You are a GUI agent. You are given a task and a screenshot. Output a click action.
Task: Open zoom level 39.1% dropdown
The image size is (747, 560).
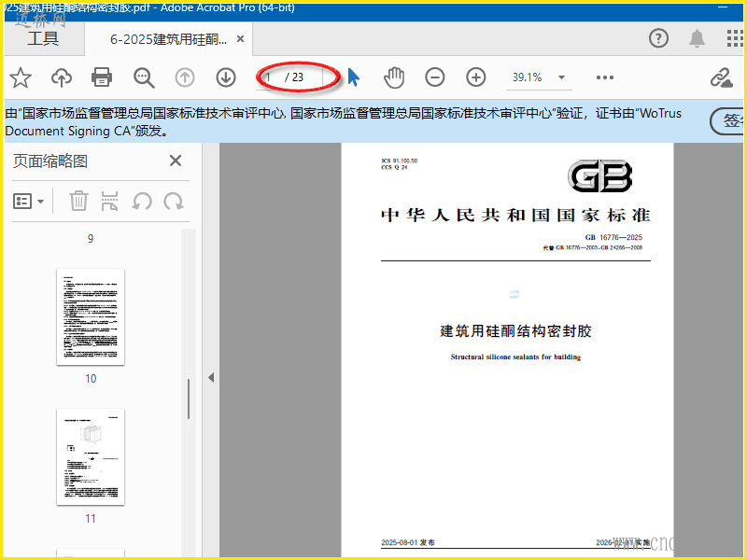pyautogui.click(x=562, y=77)
